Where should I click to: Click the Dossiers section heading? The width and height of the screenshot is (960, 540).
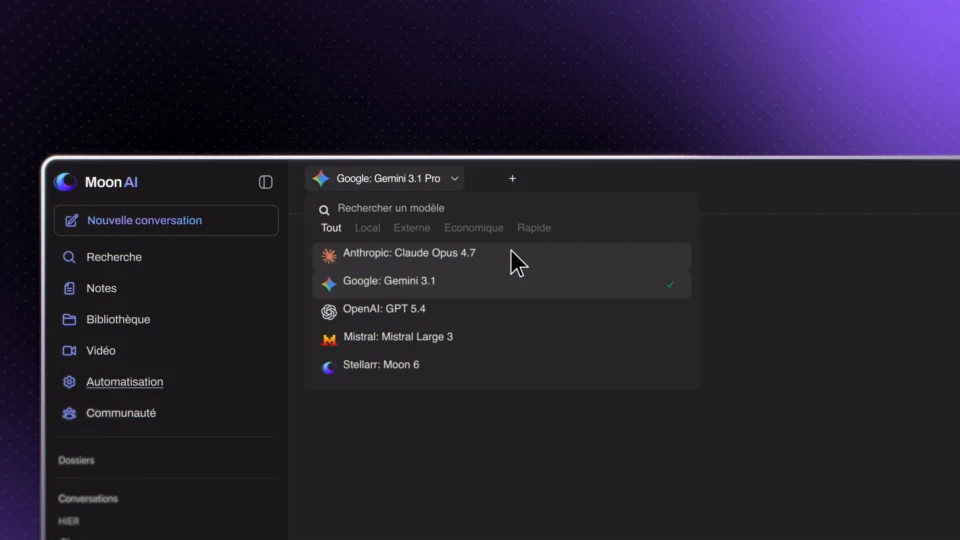pos(77,460)
